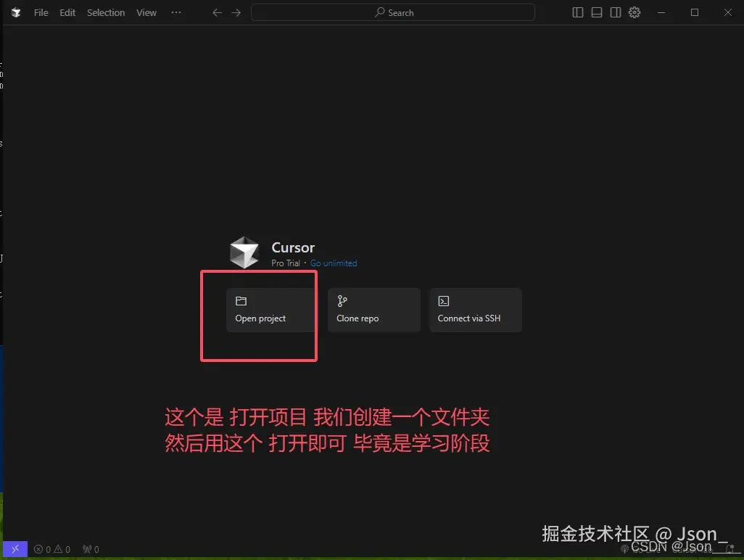
Task: Toggle the bottom panel layout icon
Action: [x=597, y=12]
